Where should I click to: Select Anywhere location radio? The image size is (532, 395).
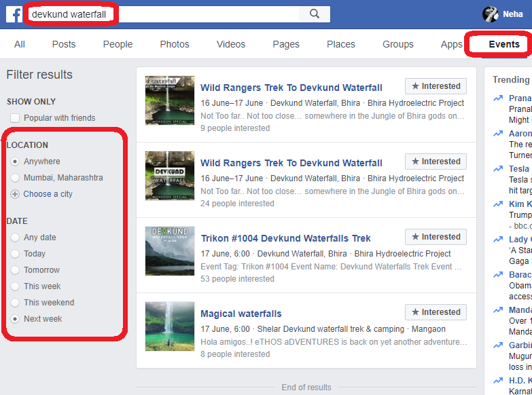[x=15, y=162]
